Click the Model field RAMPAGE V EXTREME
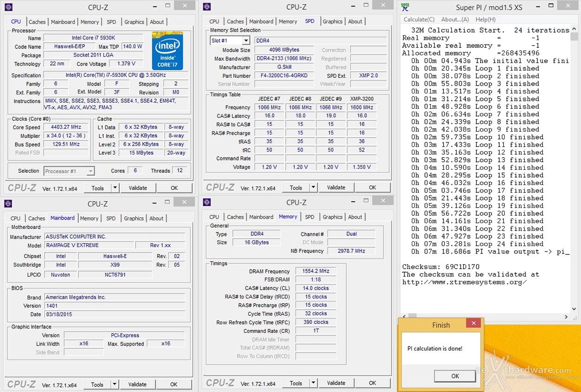Image resolution: width=581 pixels, height=392 pixels. [x=88, y=245]
